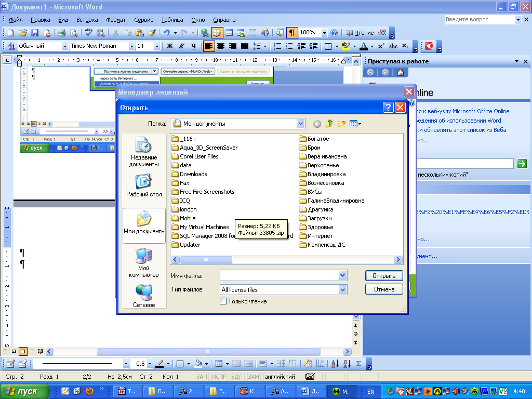The image size is (532, 399).
Task: Click the Print Preview icon
Action: (x=73, y=33)
